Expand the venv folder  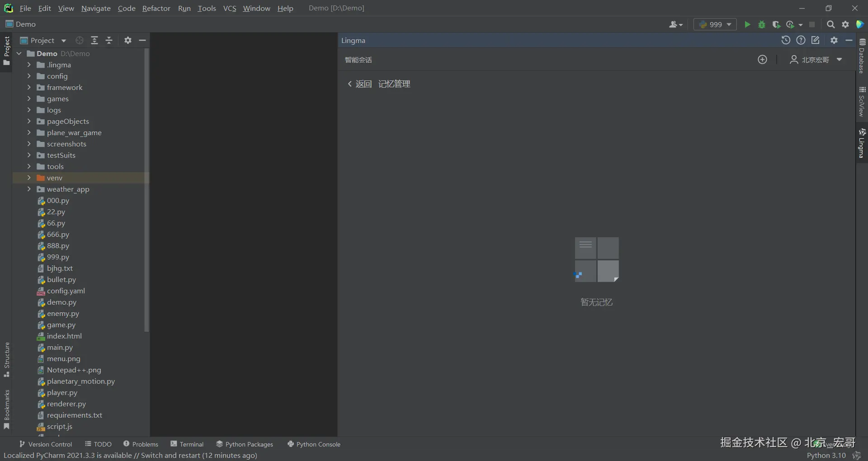pos(29,178)
